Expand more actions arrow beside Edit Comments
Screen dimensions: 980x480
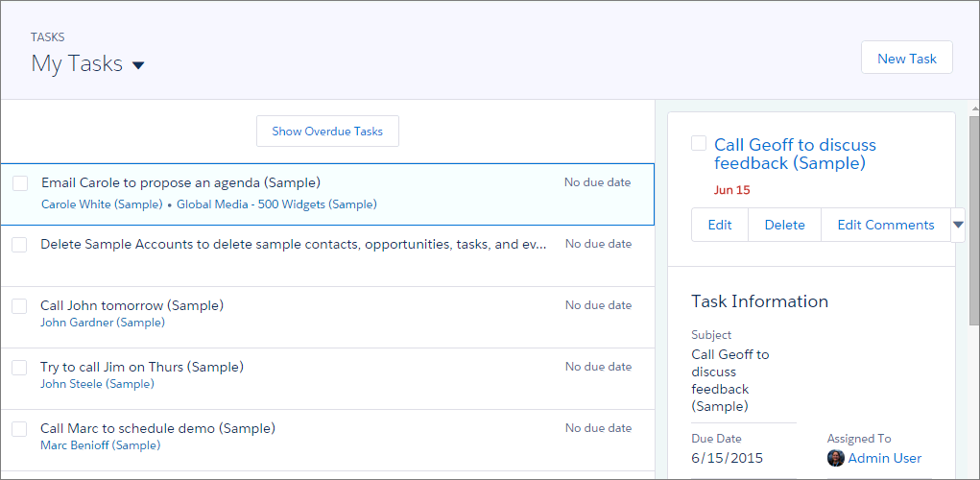click(x=958, y=225)
